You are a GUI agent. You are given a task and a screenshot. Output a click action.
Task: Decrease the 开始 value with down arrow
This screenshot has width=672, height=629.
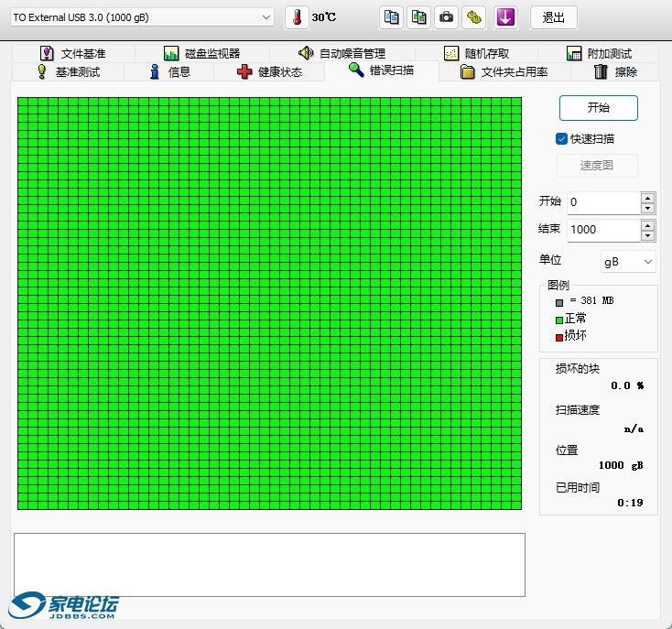[647, 208]
